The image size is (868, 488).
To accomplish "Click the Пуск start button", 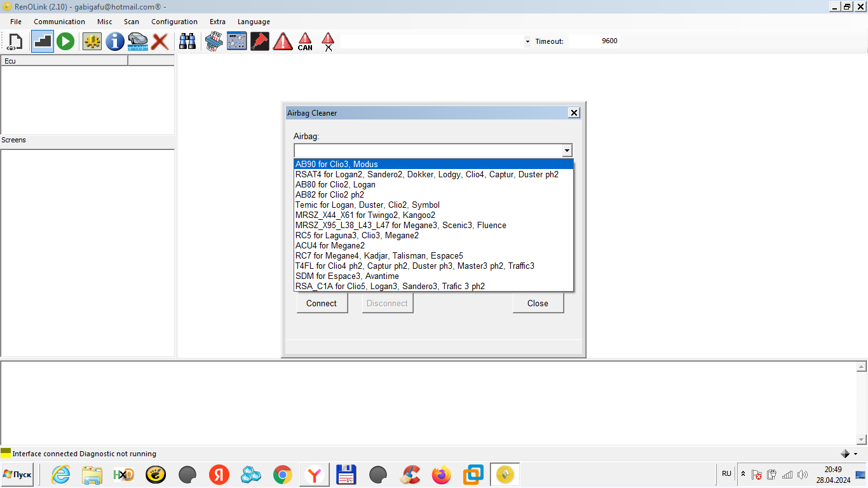I will point(17,475).
